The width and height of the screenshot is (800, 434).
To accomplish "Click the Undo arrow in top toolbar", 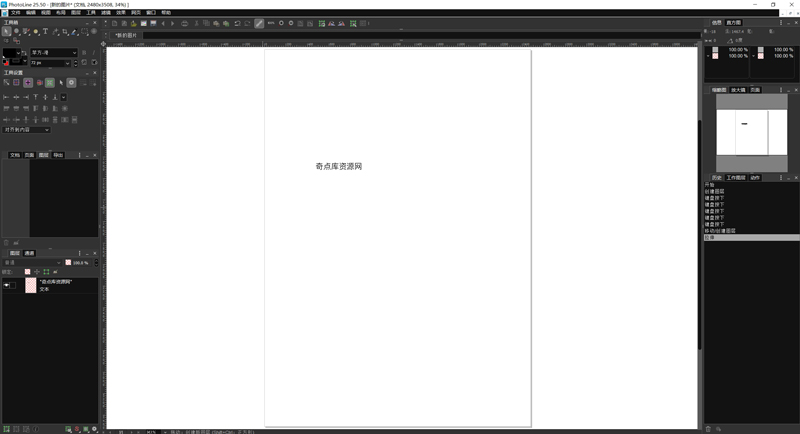I will pos(237,23).
